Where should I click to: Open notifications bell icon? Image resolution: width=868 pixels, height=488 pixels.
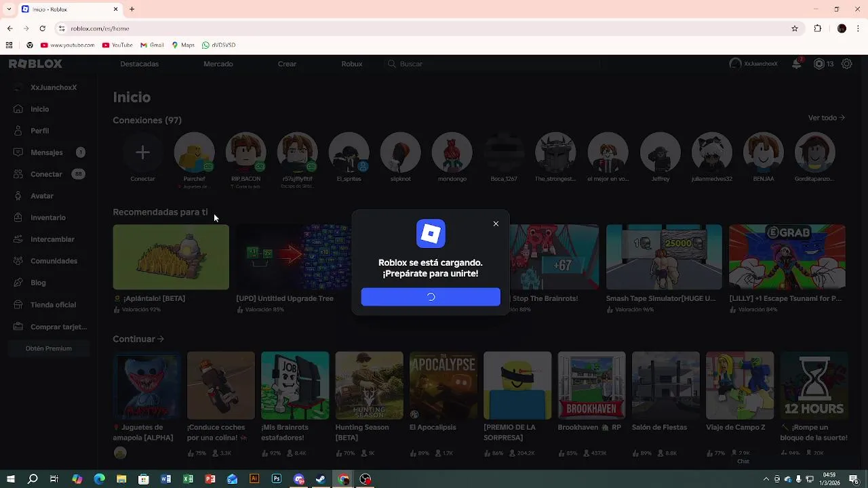[x=797, y=64]
